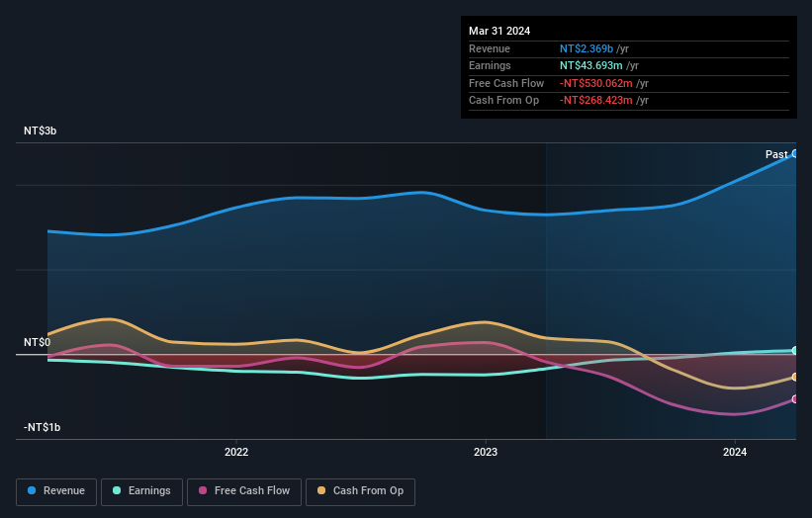Click the Past label near chart edge

[776, 154]
